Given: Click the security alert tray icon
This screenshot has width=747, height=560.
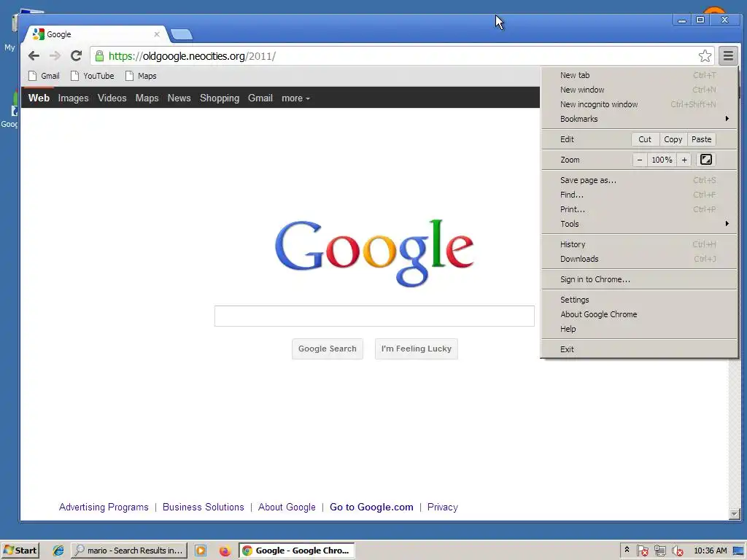Looking at the screenshot, I should [x=643, y=551].
